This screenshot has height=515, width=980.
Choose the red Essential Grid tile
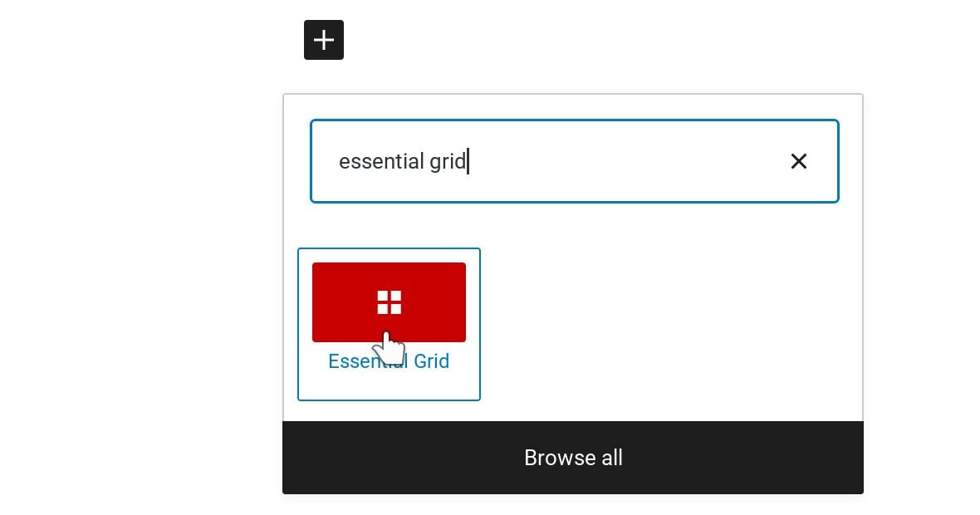click(x=389, y=302)
